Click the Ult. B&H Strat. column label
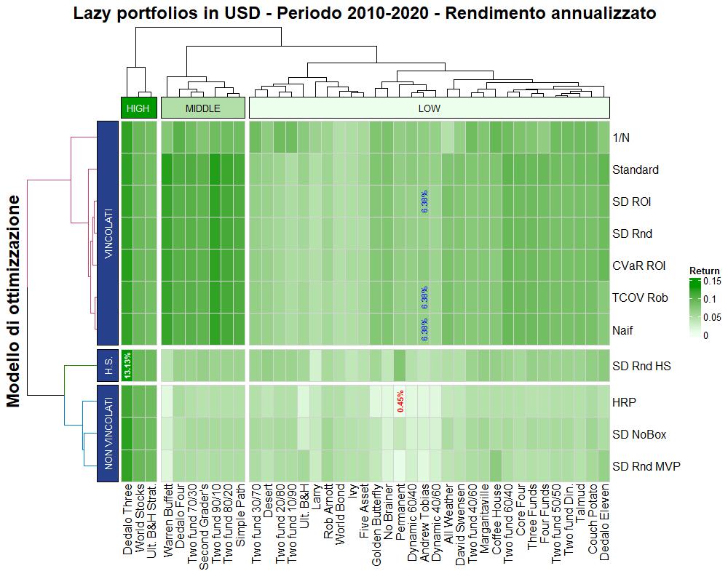 click(x=151, y=521)
